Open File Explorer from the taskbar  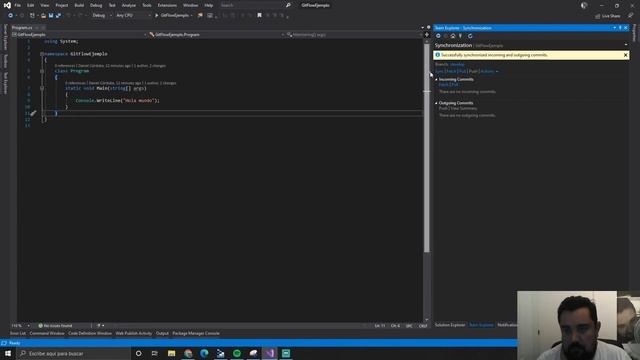171,353
